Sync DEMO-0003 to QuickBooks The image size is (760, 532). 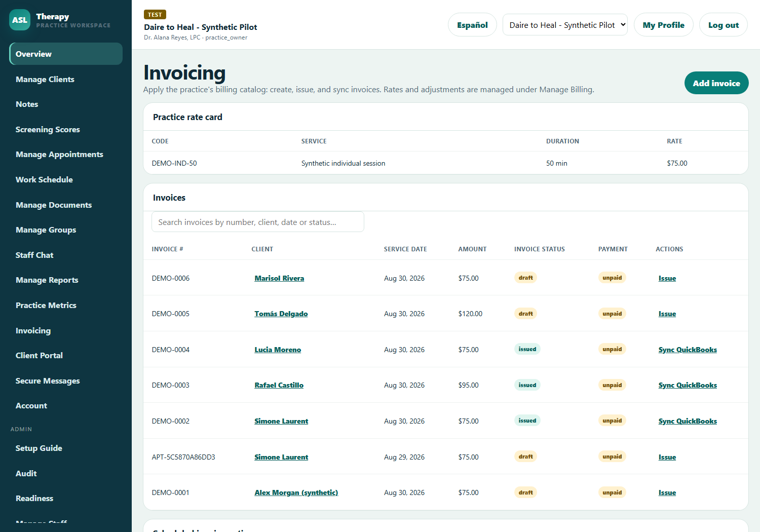click(x=688, y=385)
